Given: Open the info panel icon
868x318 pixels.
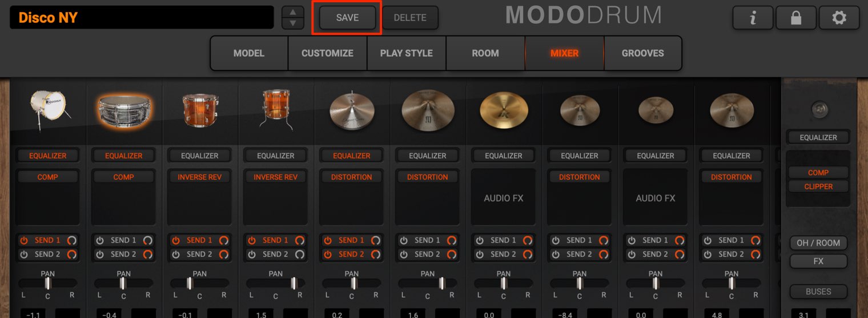Looking at the screenshot, I should [753, 18].
